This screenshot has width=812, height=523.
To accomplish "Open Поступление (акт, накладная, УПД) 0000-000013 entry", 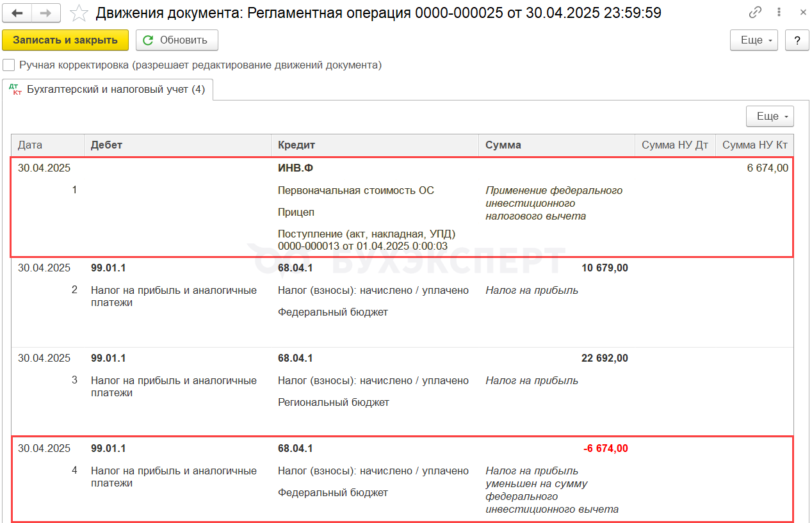I will point(366,239).
